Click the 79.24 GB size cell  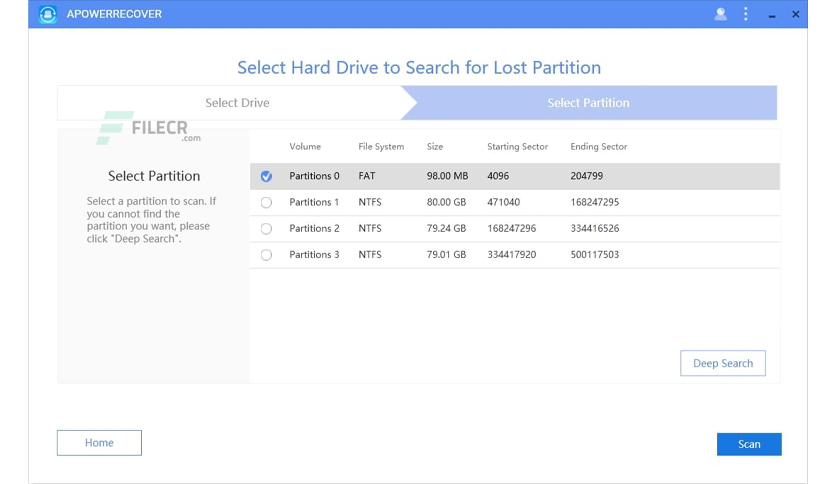click(446, 228)
